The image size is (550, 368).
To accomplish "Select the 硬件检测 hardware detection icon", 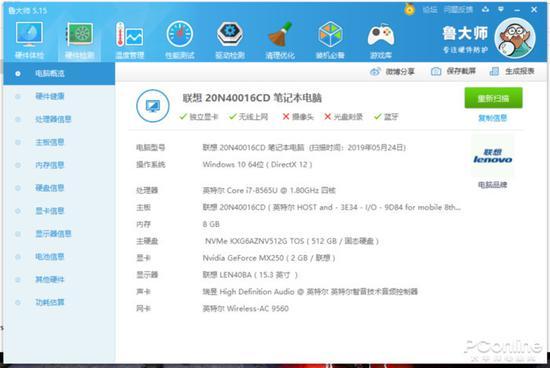I will point(80,40).
